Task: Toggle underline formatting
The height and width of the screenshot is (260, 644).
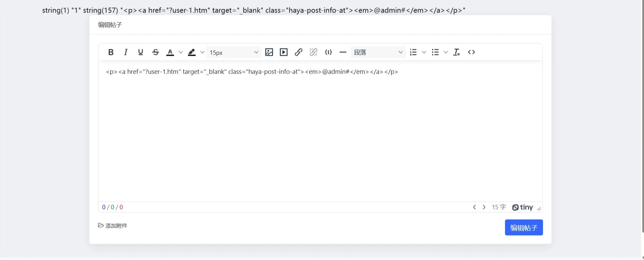Action: tap(141, 52)
